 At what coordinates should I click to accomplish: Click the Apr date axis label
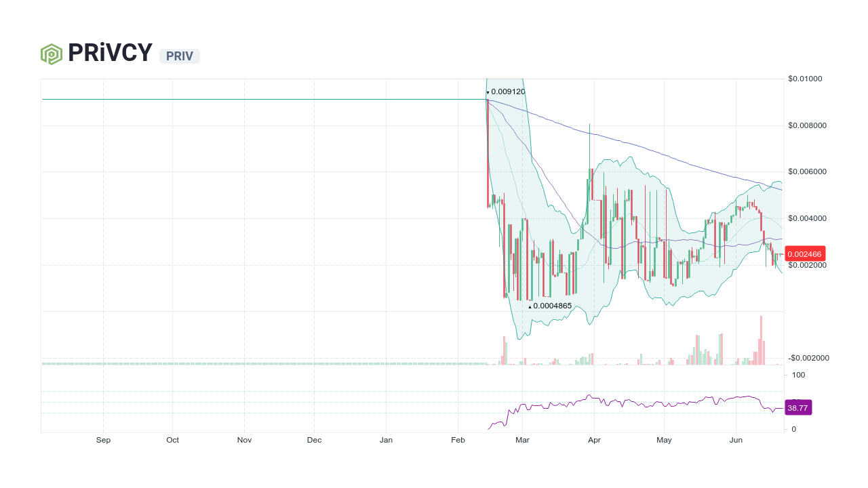[x=594, y=440]
